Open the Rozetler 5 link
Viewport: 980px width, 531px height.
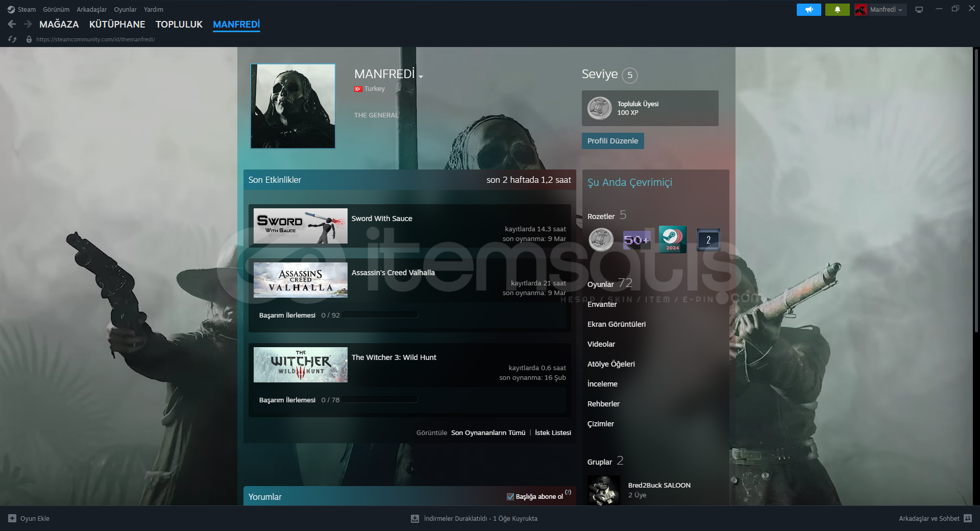607,215
